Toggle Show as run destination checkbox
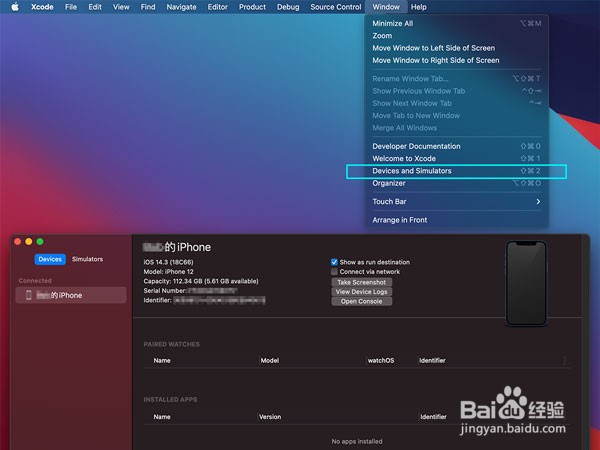Viewport: 600px width, 450px height. [x=334, y=262]
